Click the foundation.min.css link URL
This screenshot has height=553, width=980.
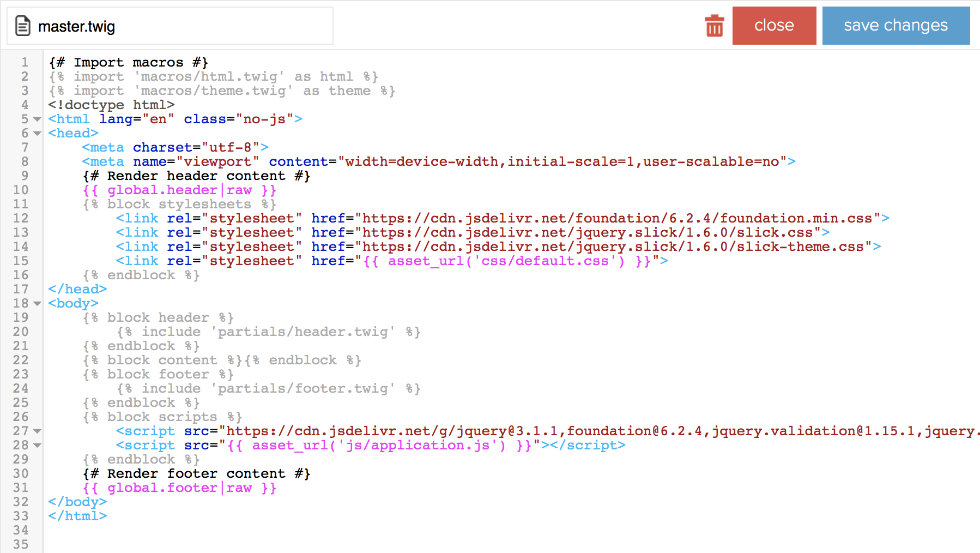click(x=618, y=218)
